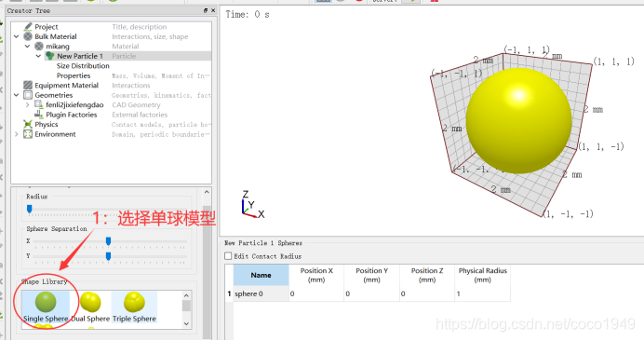This screenshot has width=644, height=341.
Task: Click the New Particle 1 icon
Action: point(50,56)
